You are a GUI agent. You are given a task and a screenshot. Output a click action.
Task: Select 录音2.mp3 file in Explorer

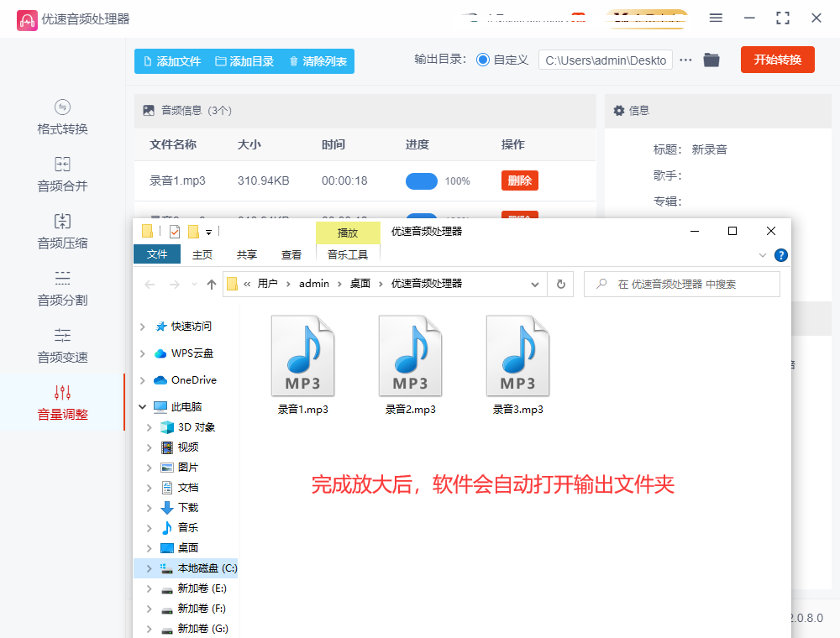click(x=411, y=365)
